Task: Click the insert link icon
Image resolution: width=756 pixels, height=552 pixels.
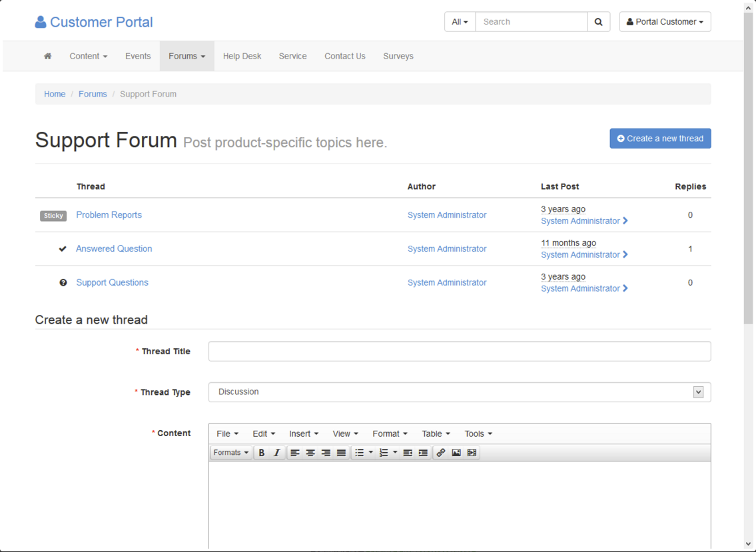Action: pyautogui.click(x=441, y=453)
